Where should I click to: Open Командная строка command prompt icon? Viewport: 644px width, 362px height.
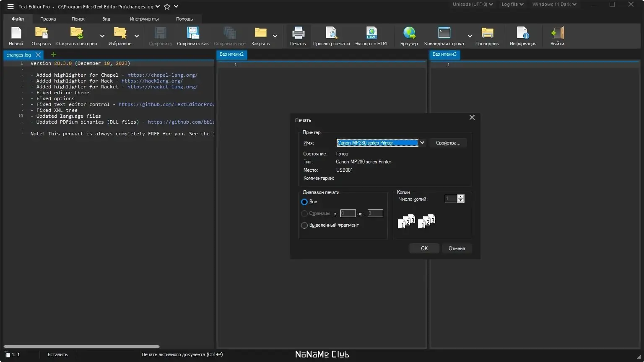coord(444,34)
